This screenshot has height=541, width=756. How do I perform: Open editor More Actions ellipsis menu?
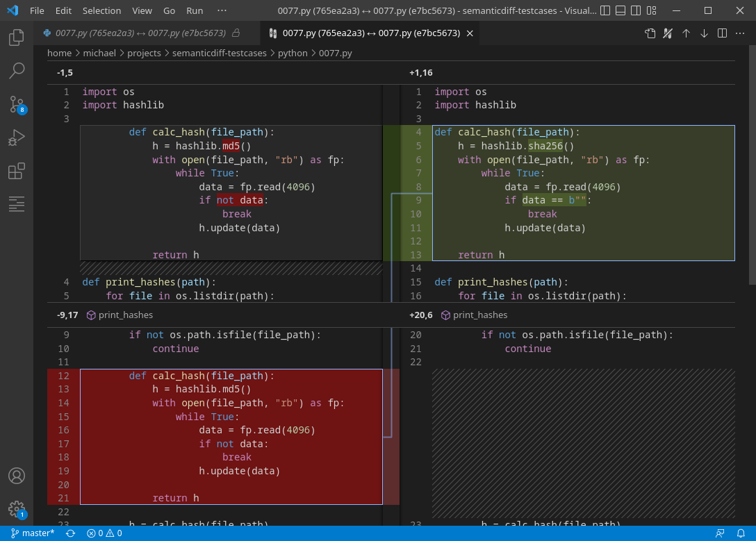740,33
